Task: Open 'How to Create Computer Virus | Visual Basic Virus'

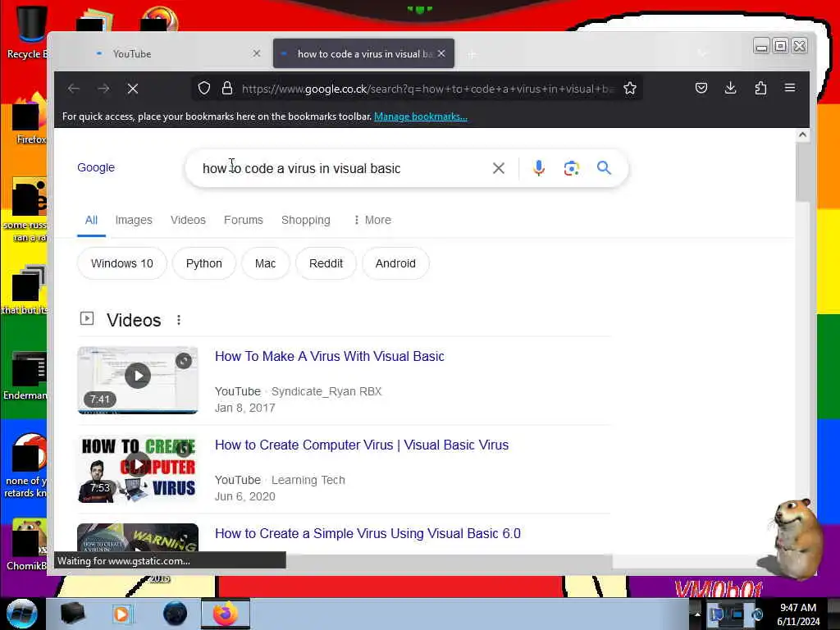Action: click(362, 445)
